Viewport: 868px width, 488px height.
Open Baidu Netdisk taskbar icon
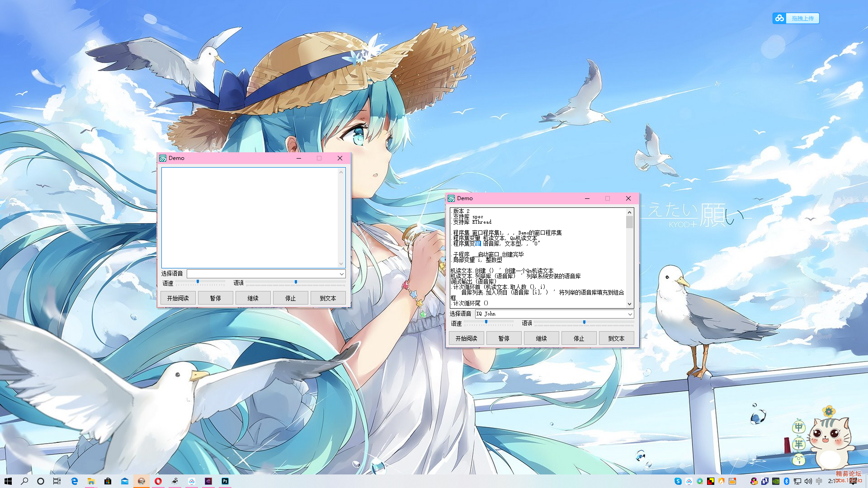coord(192,481)
